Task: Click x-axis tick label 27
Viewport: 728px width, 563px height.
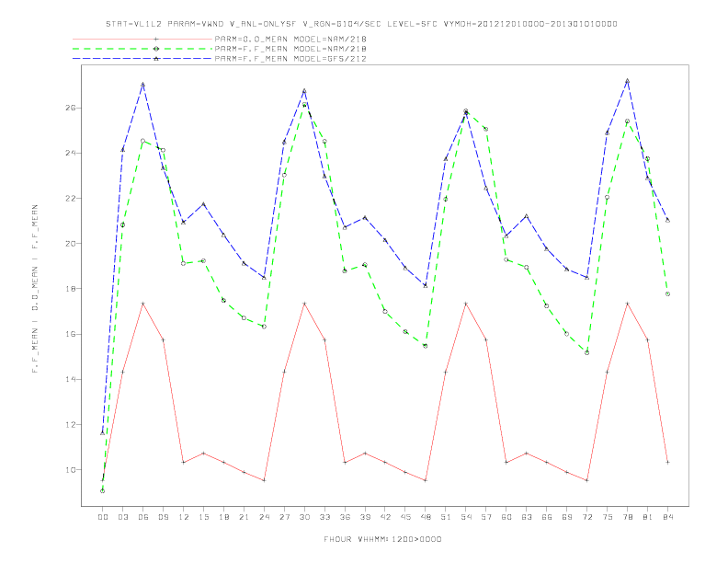Action: [284, 517]
